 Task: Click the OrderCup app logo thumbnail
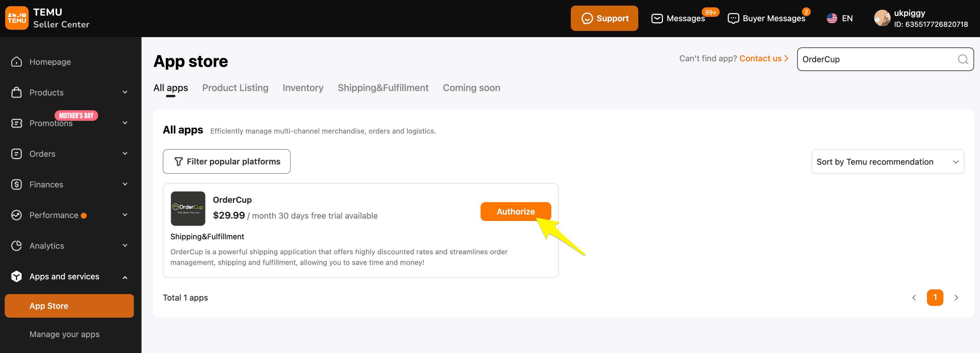188,208
